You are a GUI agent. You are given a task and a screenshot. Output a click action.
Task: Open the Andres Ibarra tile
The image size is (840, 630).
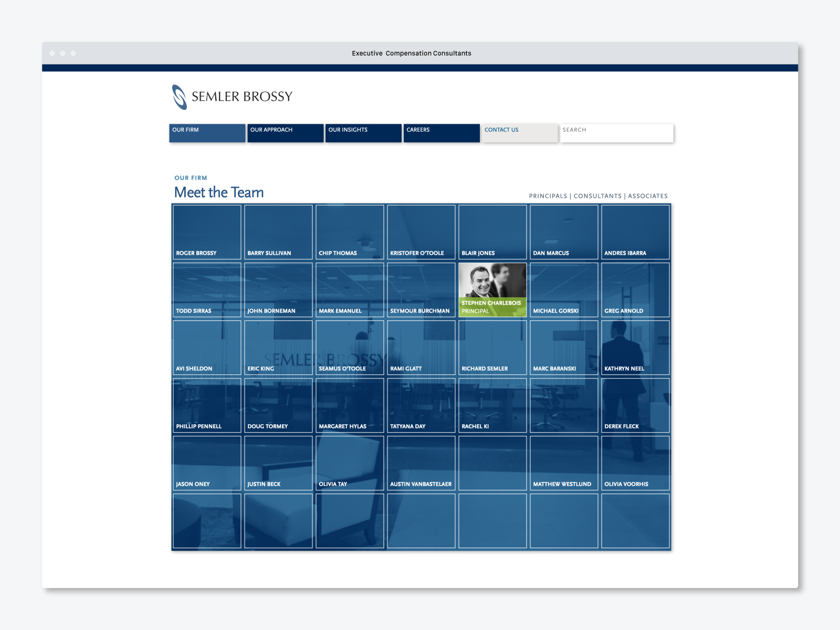(635, 232)
